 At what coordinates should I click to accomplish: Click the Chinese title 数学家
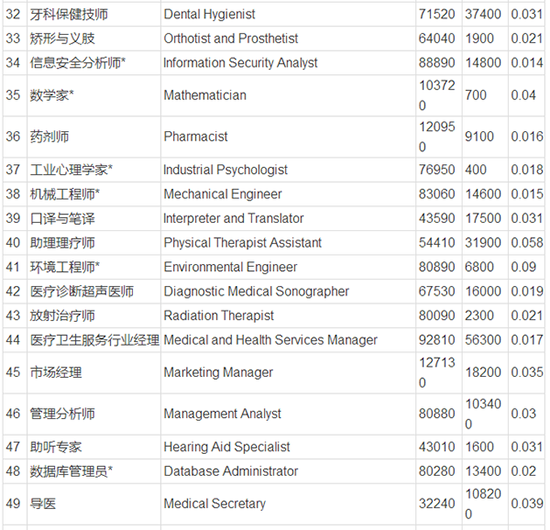pos(52,95)
